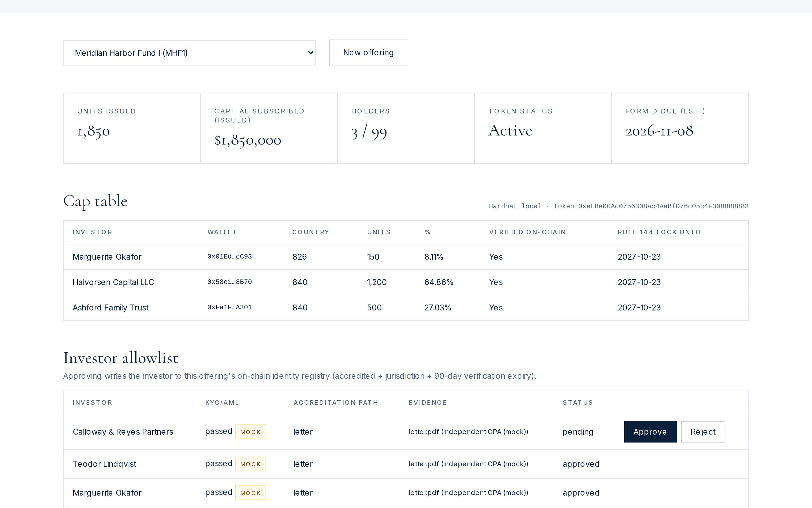Click Teodor Lindqvist's approved status

click(581, 464)
